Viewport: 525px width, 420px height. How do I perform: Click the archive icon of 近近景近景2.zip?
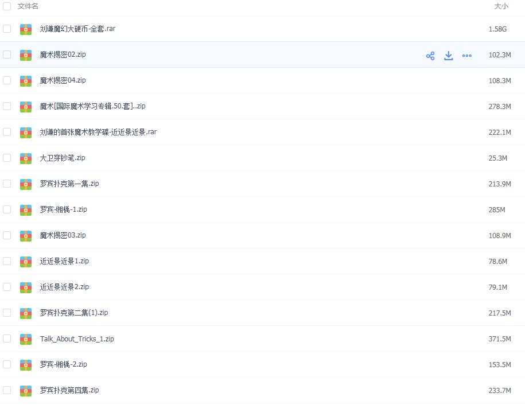click(x=26, y=287)
